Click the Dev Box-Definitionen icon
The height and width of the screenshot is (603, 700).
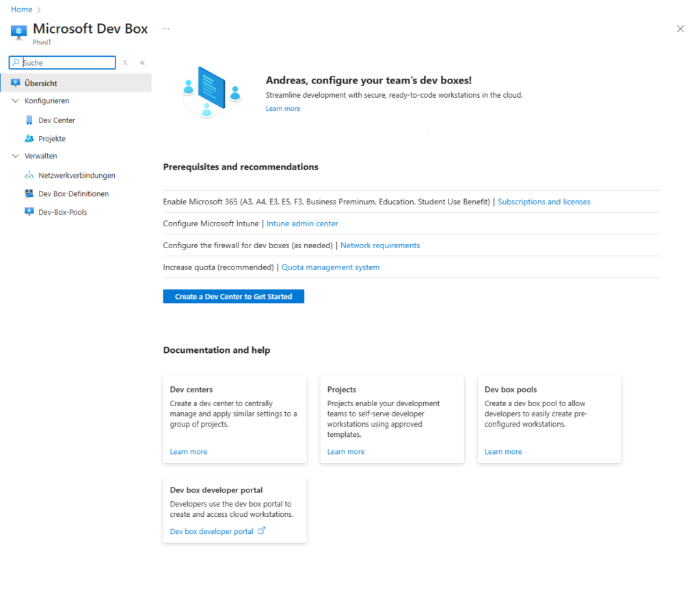tap(29, 193)
